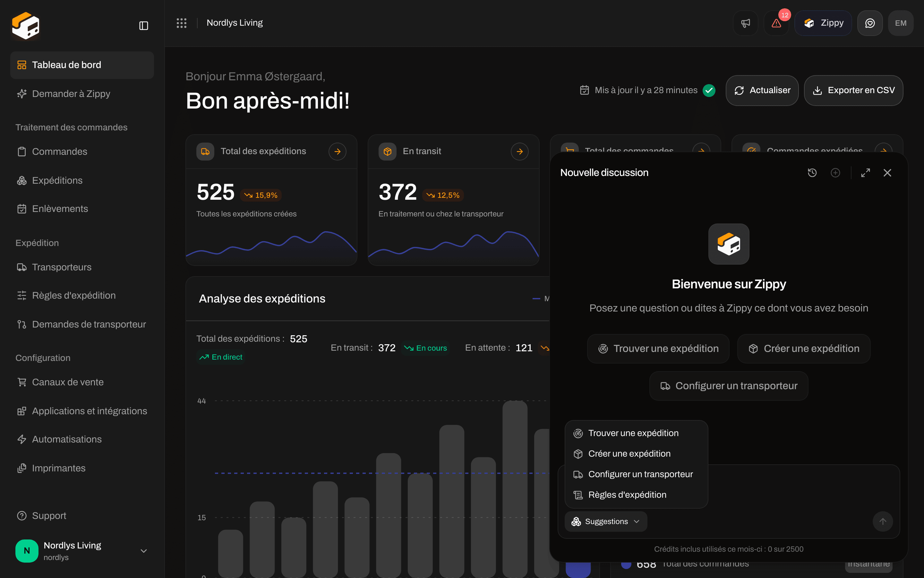The width and height of the screenshot is (924, 578).
Task: Open Total des expéditions arrow
Action: [338, 151]
